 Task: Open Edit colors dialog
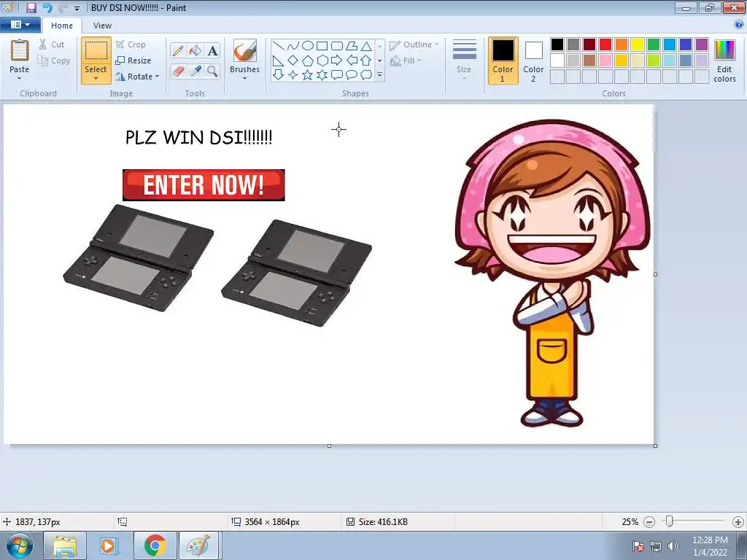pyautogui.click(x=724, y=61)
